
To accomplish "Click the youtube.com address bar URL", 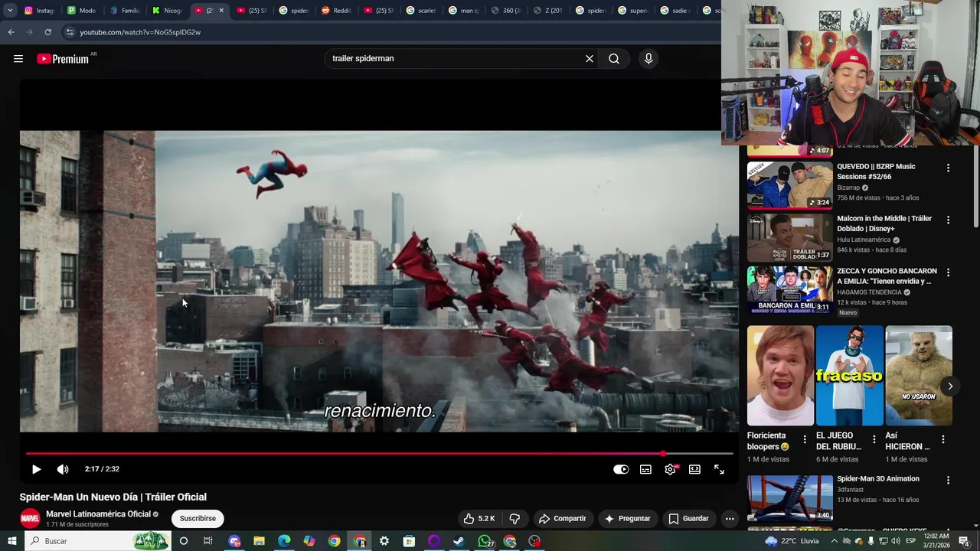I will click(x=140, y=32).
